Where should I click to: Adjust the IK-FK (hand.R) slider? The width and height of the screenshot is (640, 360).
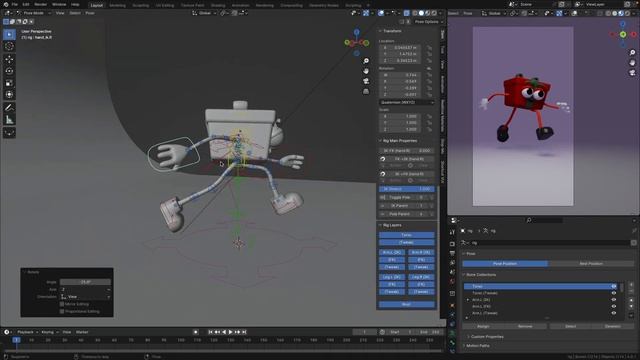pyautogui.click(x=407, y=151)
